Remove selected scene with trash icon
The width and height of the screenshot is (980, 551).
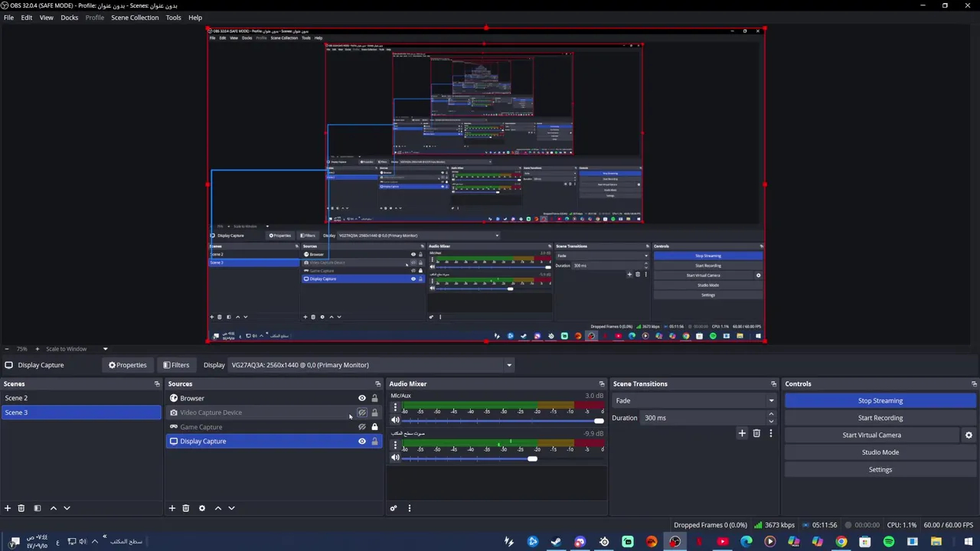point(21,508)
